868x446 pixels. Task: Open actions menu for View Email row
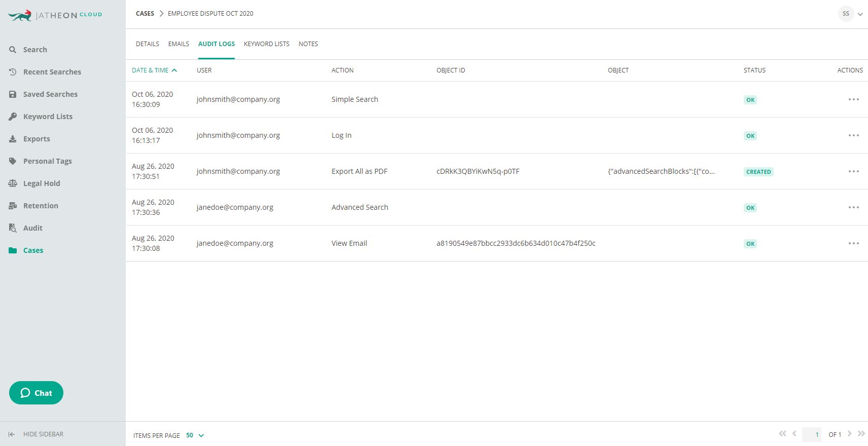[x=854, y=243]
